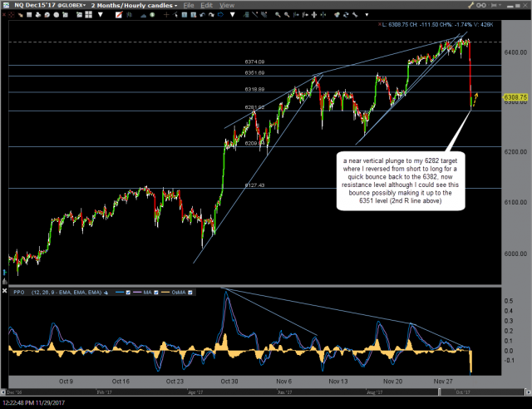Viewport: 532px width, 409px height.
Task: Click the scrollbar right arrow at bottom
Action: click(529, 392)
